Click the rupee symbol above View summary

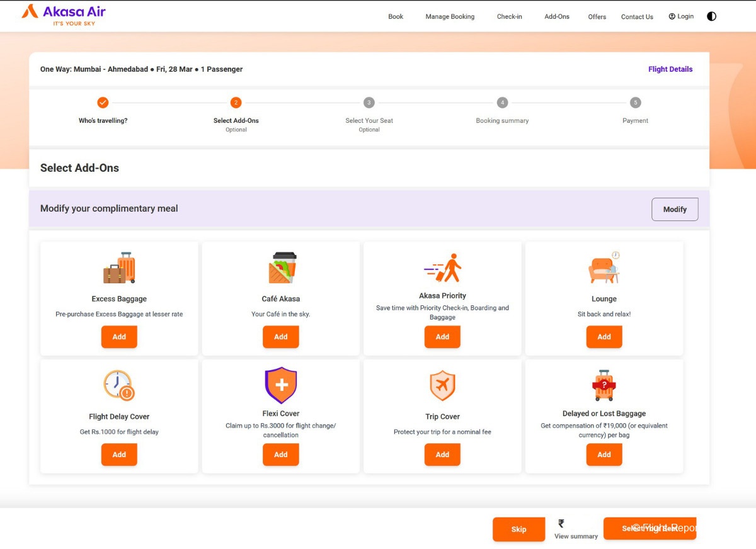click(x=561, y=523)
